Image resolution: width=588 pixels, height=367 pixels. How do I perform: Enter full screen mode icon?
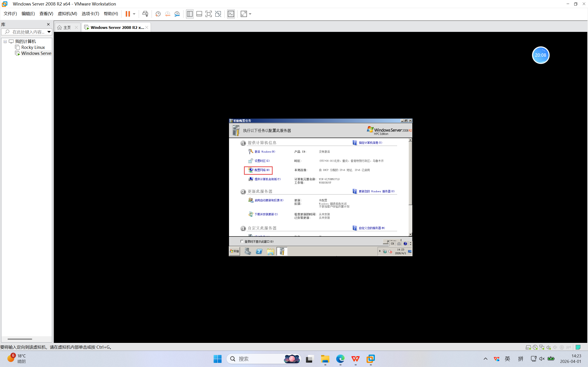tap(209, 14)
